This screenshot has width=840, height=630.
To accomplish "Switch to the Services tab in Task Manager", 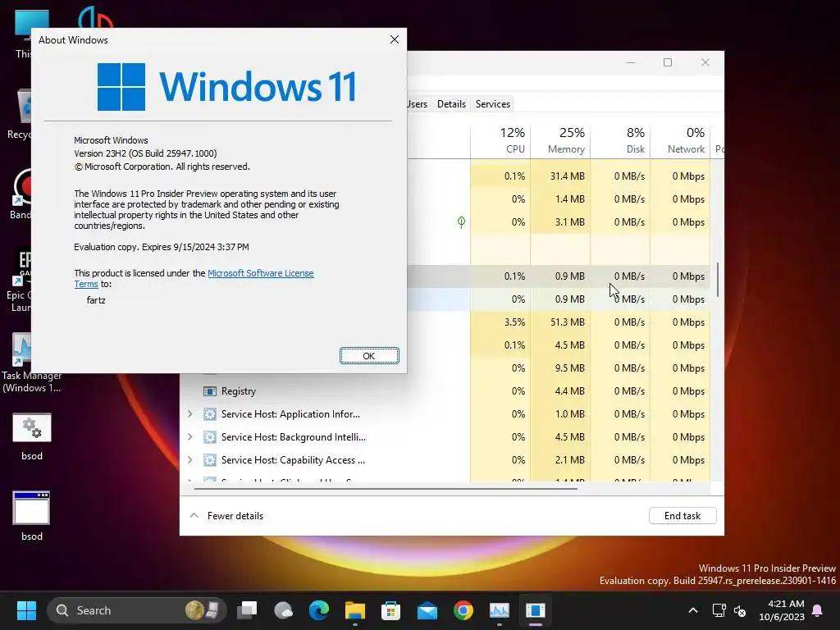I will click(x=492, y=104).
